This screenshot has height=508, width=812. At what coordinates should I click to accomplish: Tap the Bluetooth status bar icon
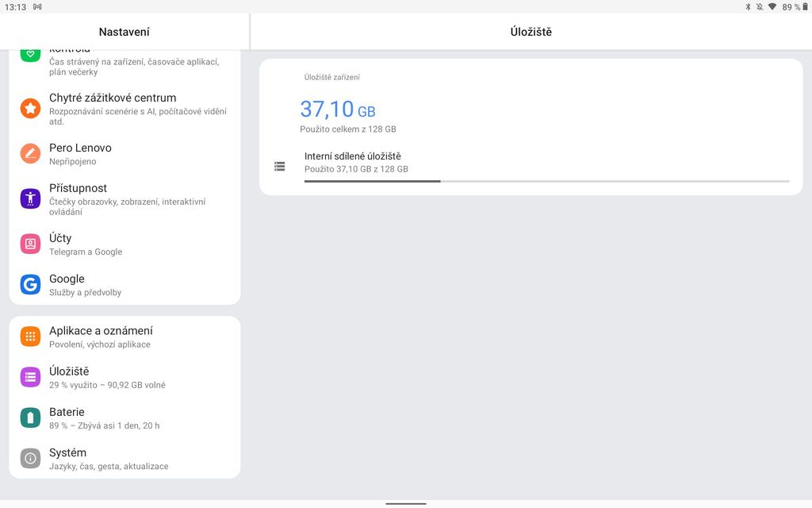point(750,7)
